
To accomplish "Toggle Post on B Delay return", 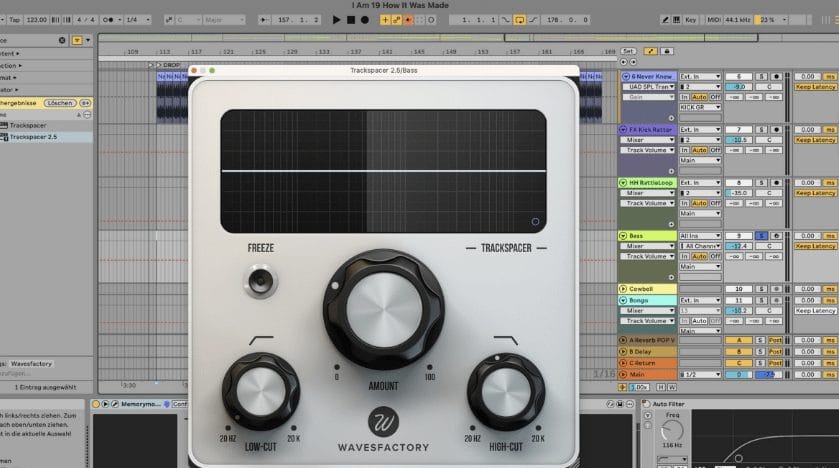I will 775,351.
